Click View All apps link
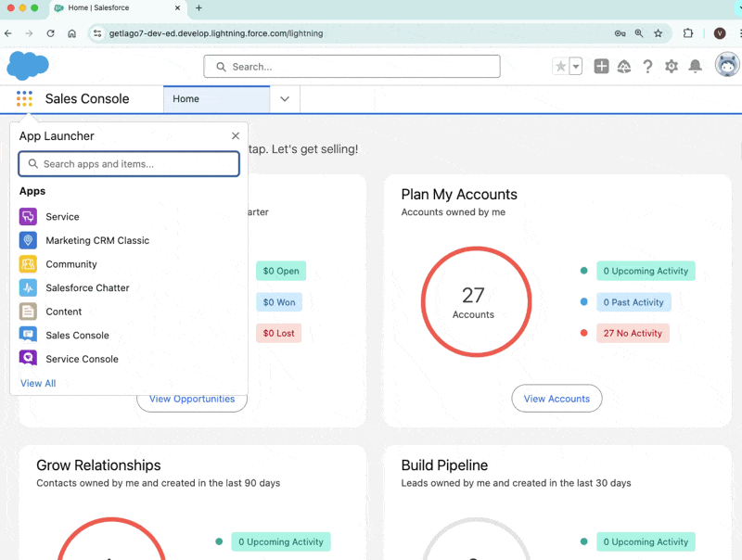The width and height of the screenshot is (742, 560). click(38, 383)
